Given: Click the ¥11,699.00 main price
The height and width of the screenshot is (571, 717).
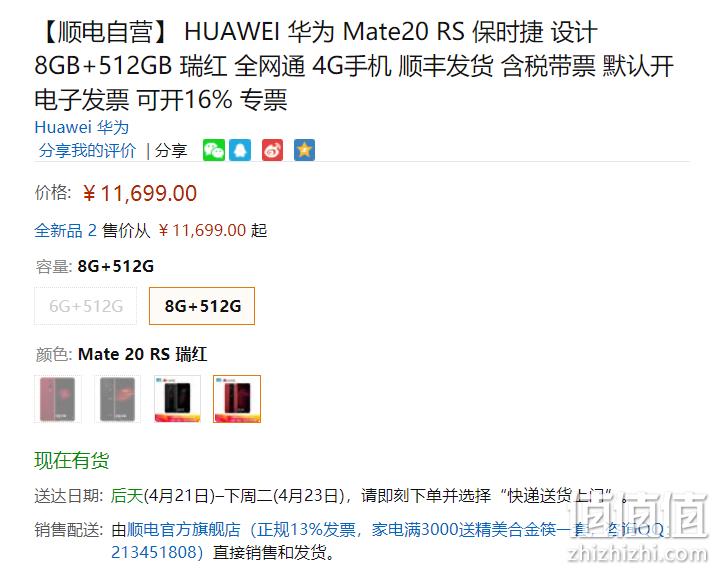Looking at the screenshot, I should (140, 193).
